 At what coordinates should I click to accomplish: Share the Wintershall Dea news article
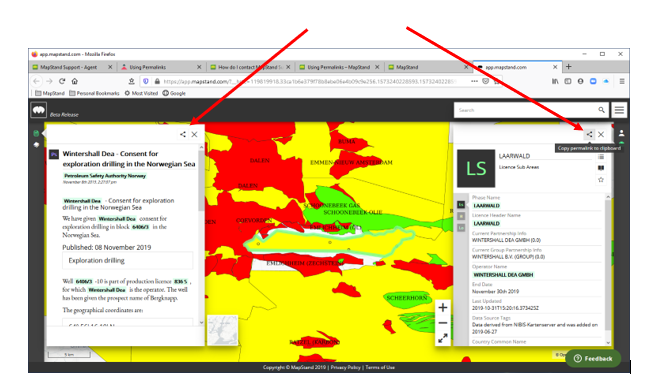(183, 134)
